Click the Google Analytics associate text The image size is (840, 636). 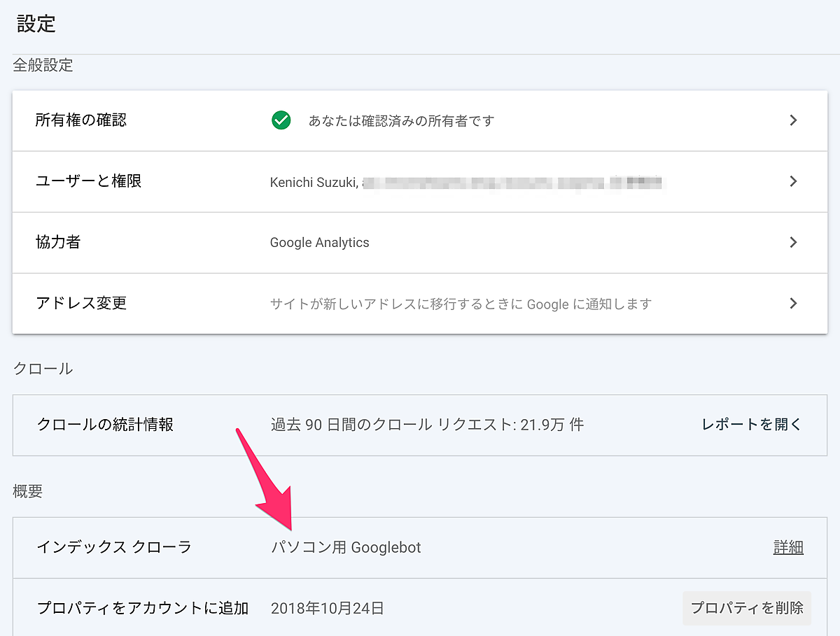tap(319, 243)
